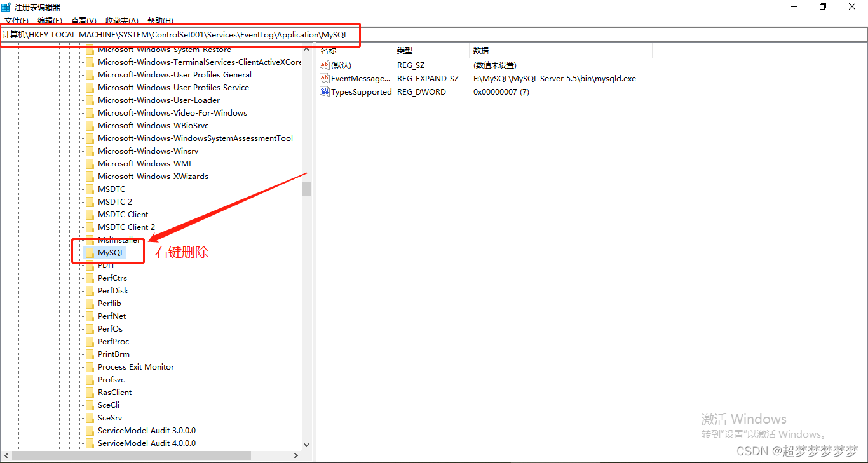Click the REG_SZ type cell

(410, 65)
